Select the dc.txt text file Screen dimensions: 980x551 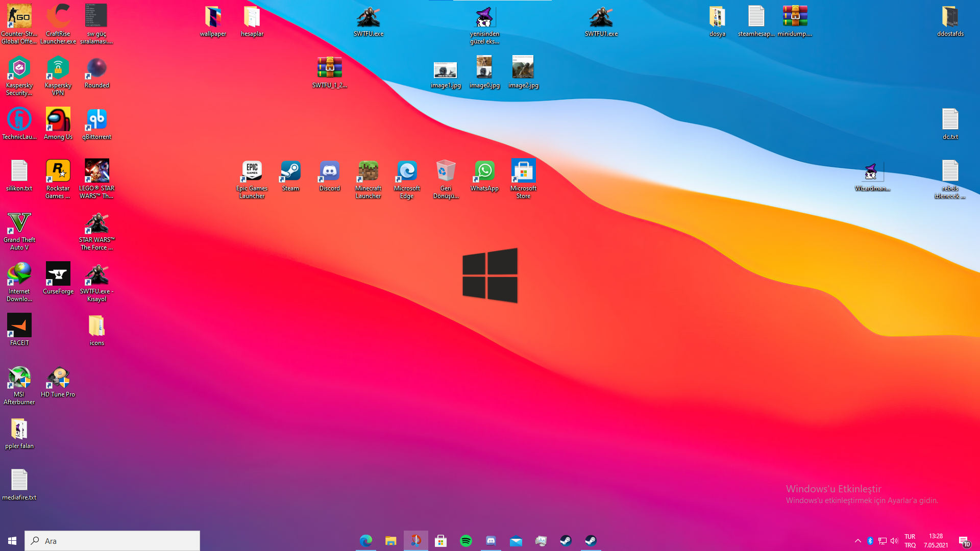(950, 123)
